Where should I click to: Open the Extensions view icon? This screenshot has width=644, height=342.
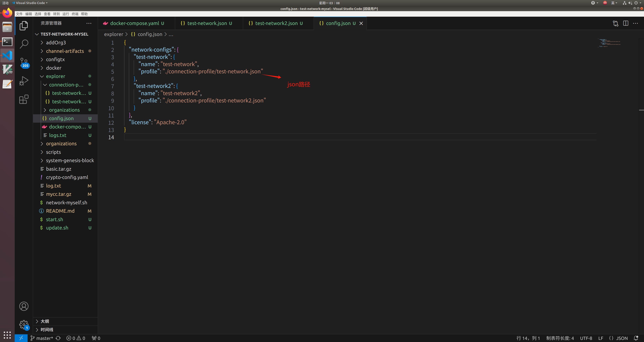pos(24,99)
